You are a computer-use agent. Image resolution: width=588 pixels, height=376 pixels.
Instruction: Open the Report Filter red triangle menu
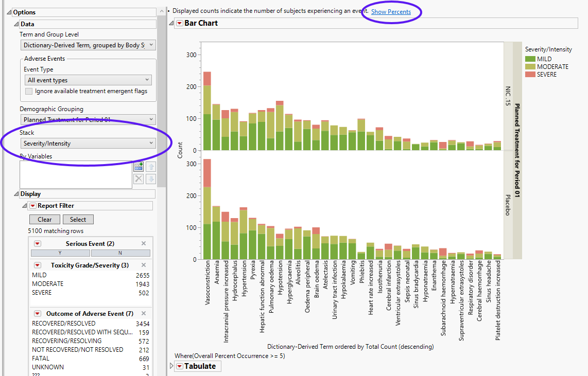coord(32,206)
